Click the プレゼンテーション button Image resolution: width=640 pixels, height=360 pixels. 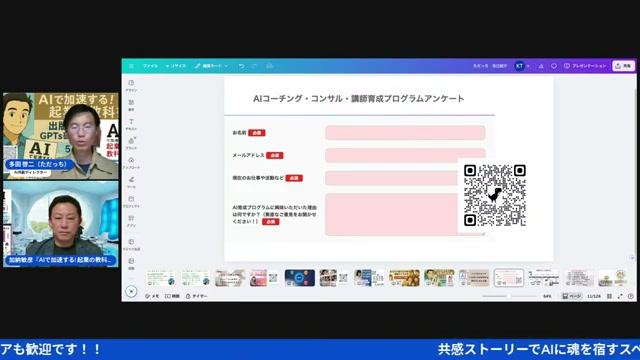(x=585, y=66)
